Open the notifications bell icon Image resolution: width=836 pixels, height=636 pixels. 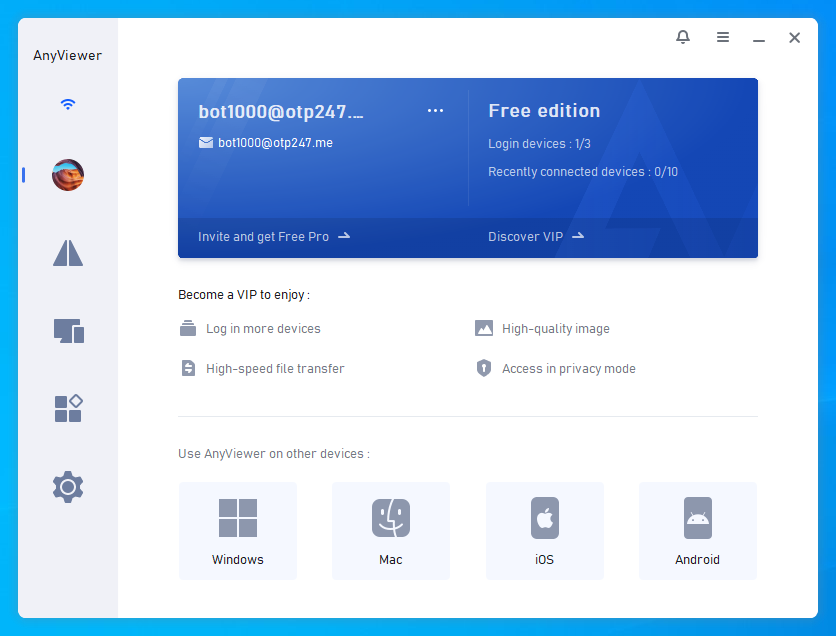point(683,37)
